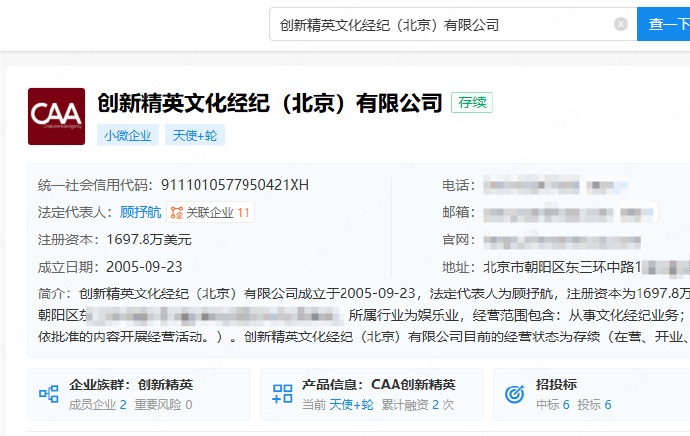Select the 小微企业 tag
The width and height of the screenshot is (690, 436).
128,135
